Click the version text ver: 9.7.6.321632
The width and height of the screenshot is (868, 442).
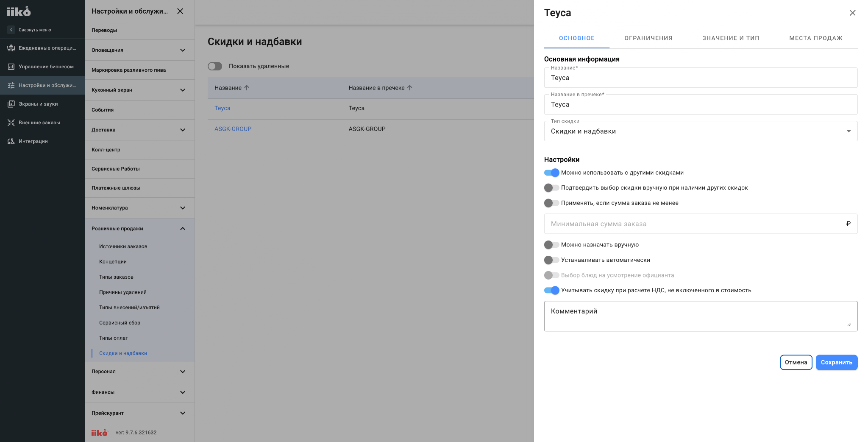(136, 433)
